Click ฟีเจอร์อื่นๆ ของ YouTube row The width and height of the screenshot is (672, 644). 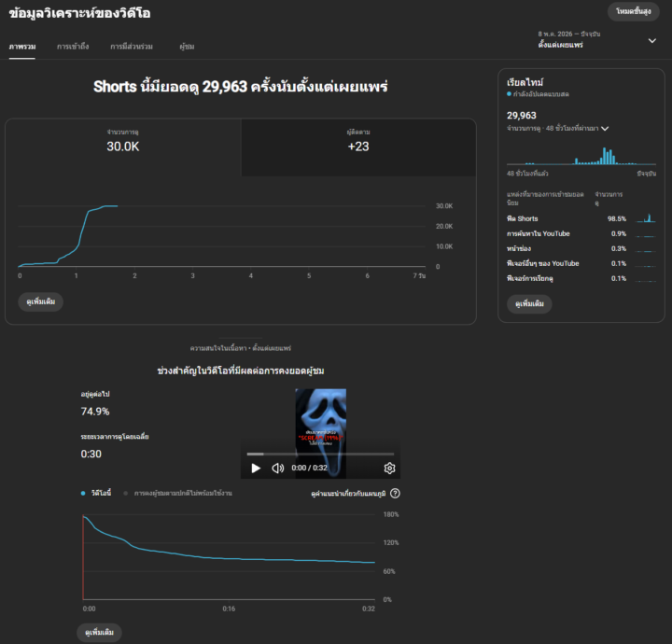581,263
